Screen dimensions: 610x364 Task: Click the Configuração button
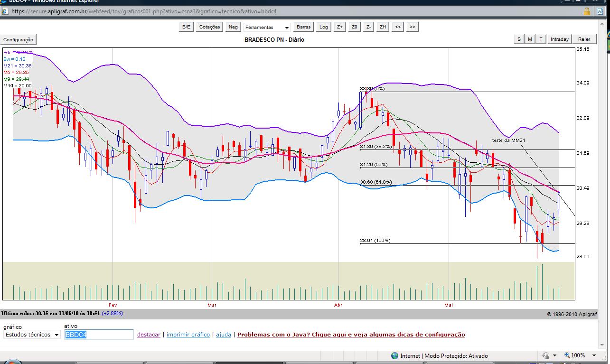pyautogui.click(x=19, y=40)
